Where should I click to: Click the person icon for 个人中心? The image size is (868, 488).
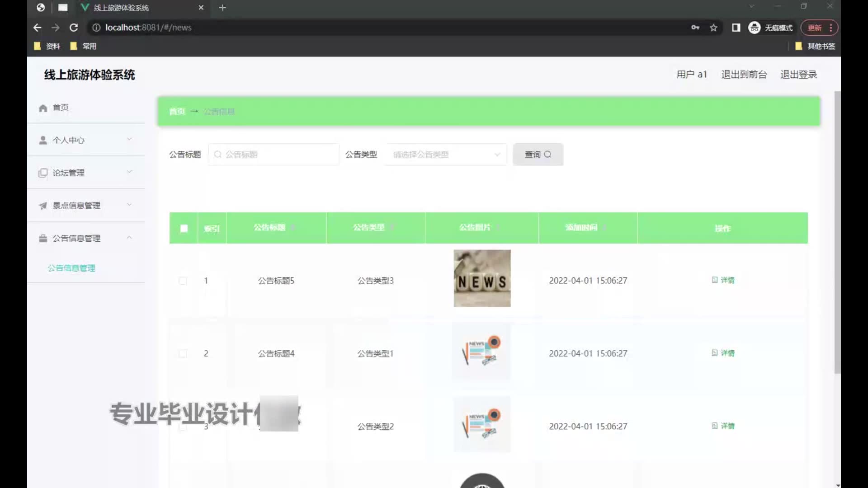(x=43, y=141)
